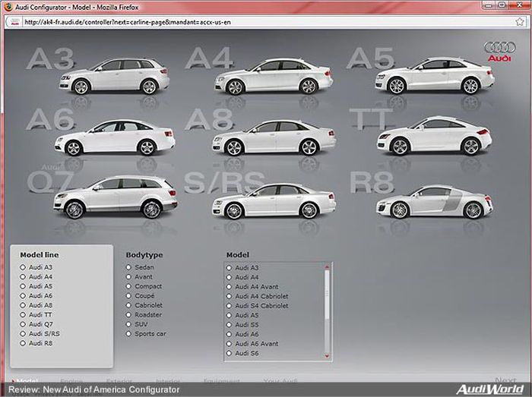532x397 pixels.
Task: Select the Q7 SUV car image
Action: (x=116, y=197)
